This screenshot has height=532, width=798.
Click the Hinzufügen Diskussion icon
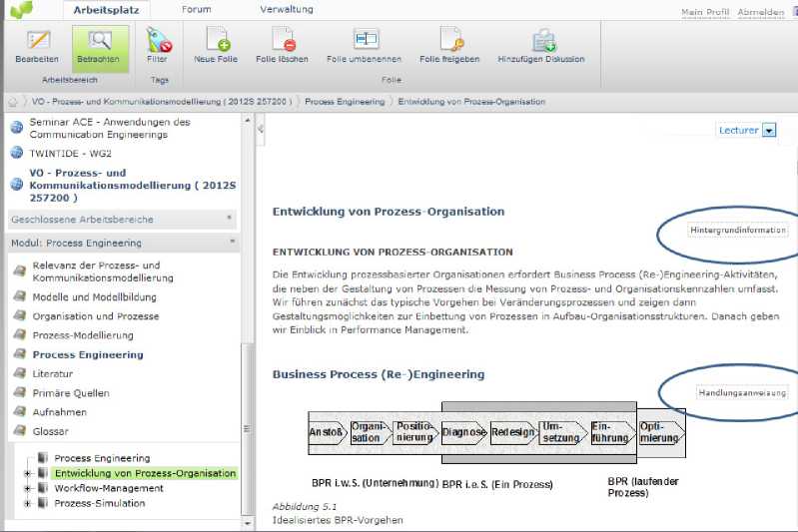[542, 40]
